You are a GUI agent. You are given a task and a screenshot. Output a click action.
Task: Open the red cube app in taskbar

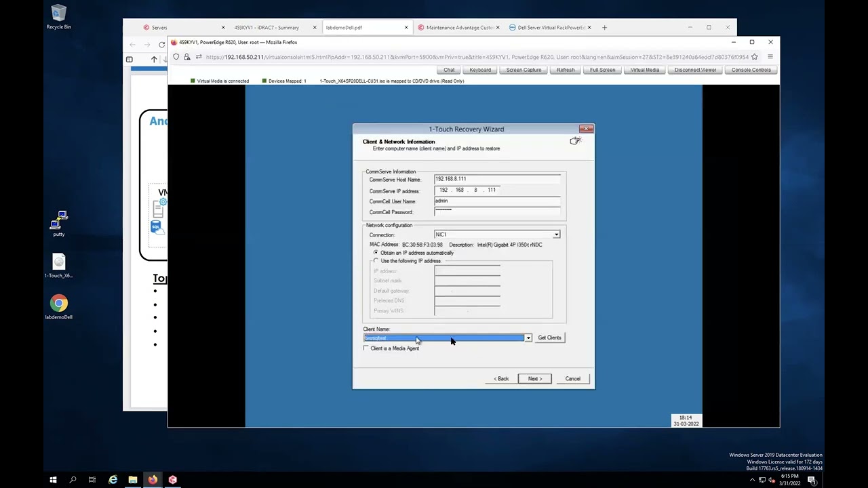[172, 480]
